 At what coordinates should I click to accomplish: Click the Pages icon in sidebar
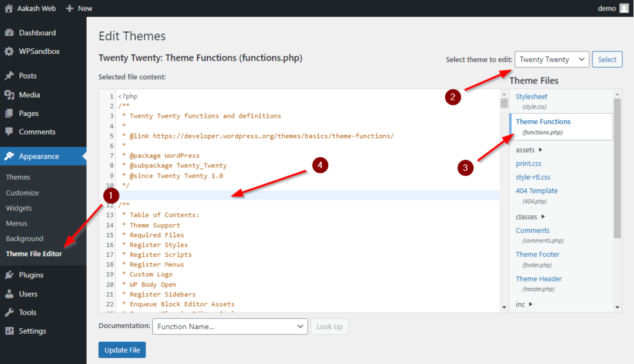point(9,113)
